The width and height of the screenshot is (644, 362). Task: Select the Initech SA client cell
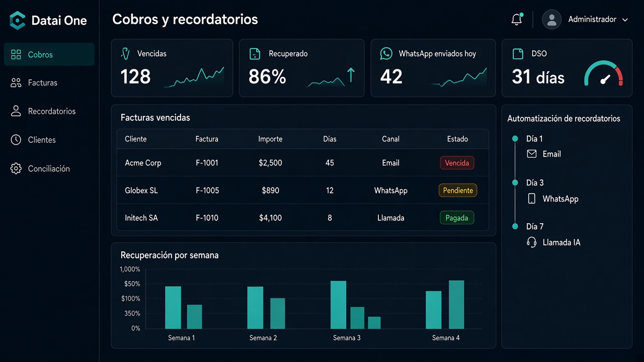point(141,218)
